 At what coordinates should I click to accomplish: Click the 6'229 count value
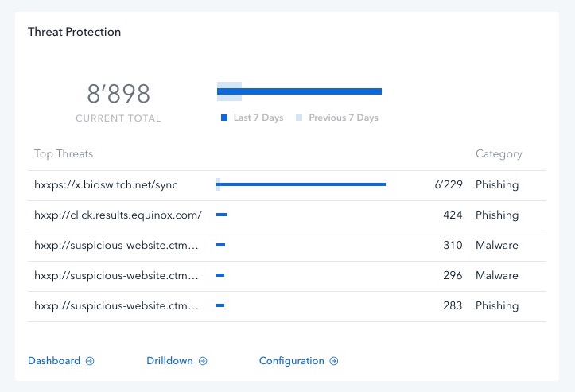pyautogui.click(x=449, y=184)
